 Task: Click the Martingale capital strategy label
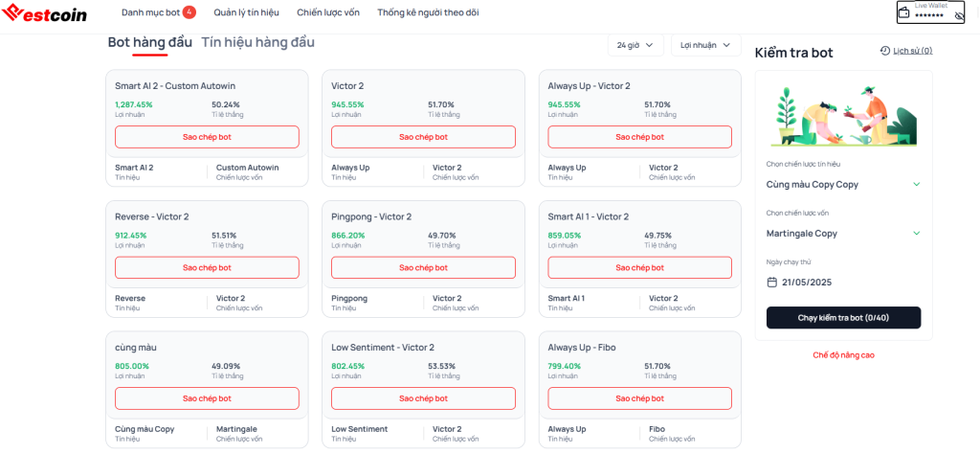click(x=236, y=429)
